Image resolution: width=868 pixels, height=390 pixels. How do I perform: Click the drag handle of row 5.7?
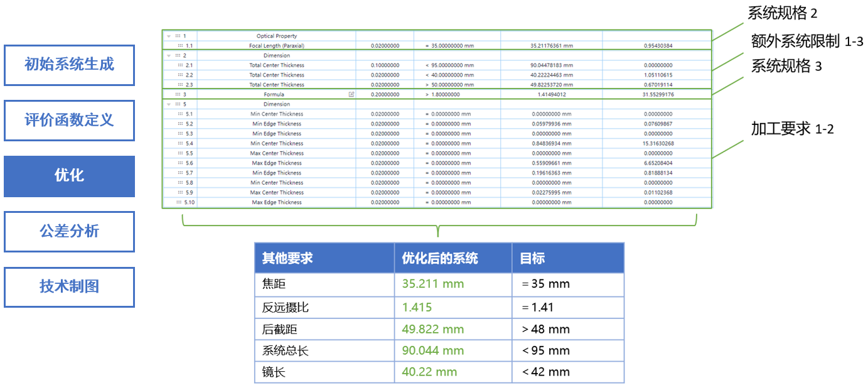(x=180, y=173)
